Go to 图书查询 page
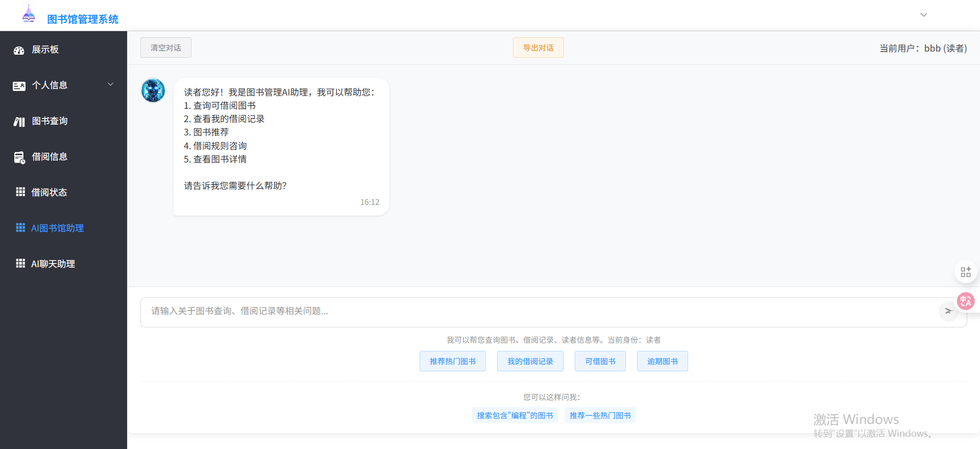 coord(63,121)
